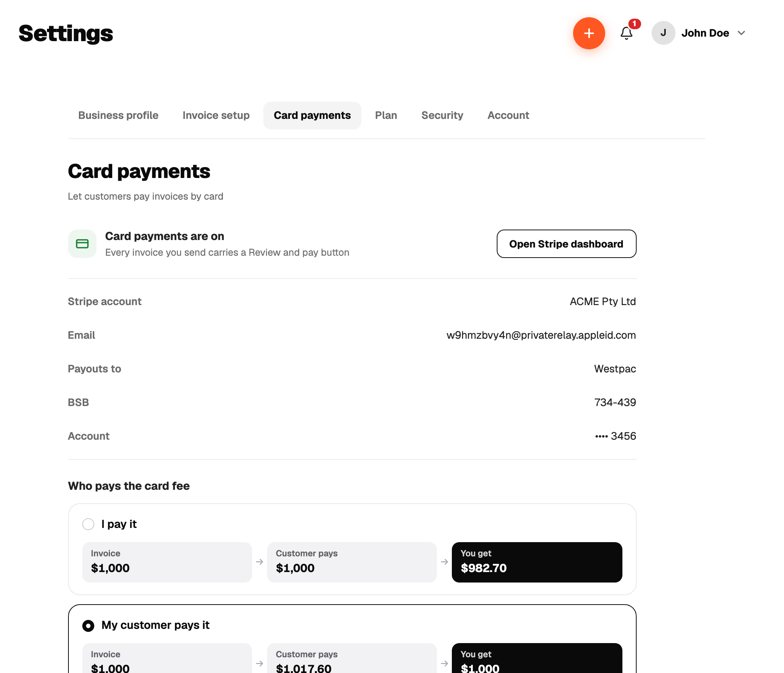Viewport: 784px width, 673px height.
Task: Click the Stripe account label
Action: point(104,301)
